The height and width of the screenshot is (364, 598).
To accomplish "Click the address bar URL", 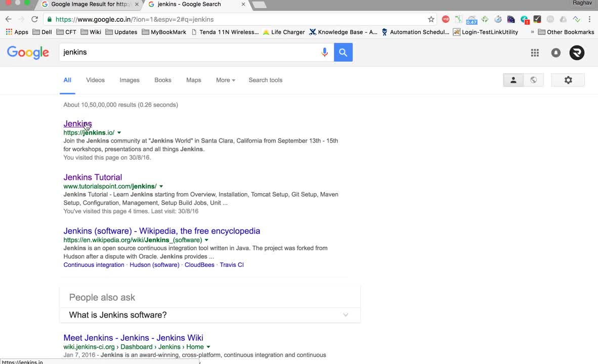I will 135,19.
